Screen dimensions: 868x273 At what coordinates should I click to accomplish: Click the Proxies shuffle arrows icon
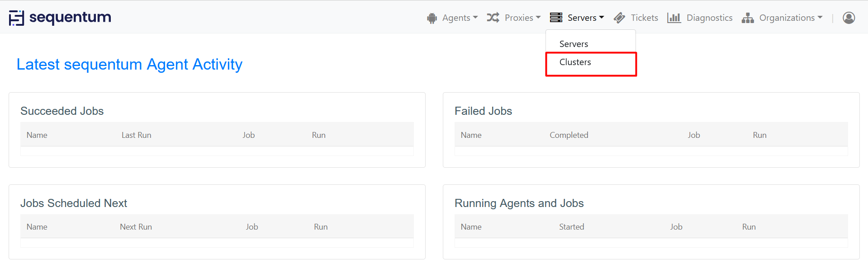(493, 18)
